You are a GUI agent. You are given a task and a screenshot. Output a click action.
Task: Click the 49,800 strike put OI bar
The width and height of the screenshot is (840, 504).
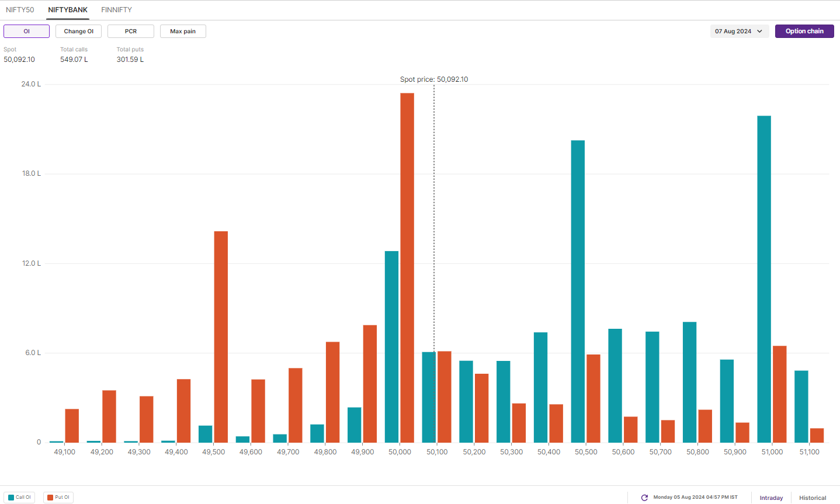[x=332, y=392]
